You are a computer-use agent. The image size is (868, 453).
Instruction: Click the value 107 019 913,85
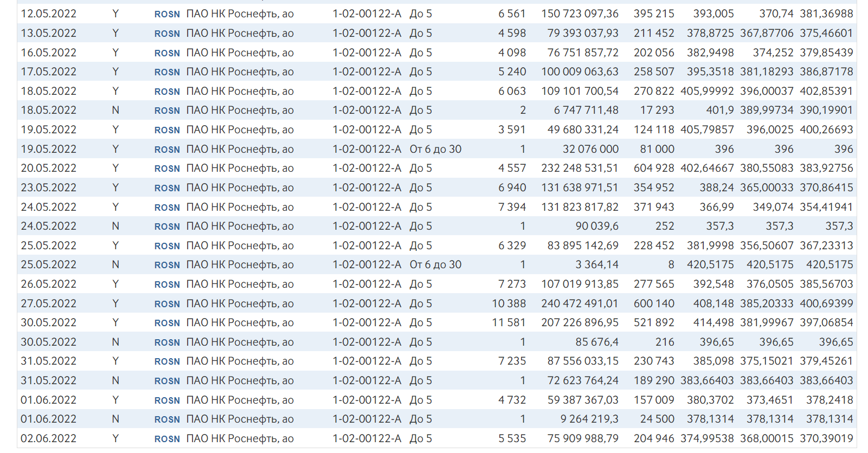[x=580, y=284]
